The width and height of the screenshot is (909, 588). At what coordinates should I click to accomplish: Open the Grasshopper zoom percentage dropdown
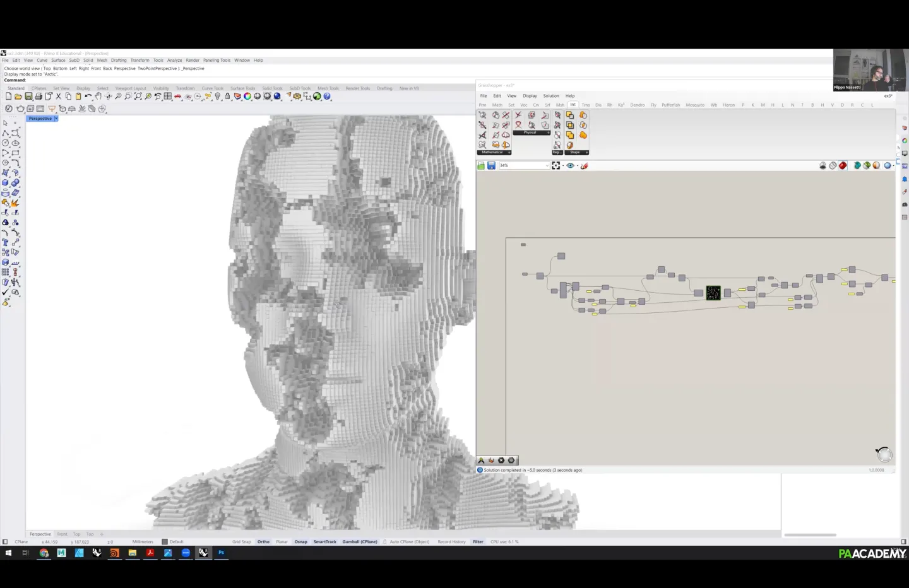pos(547,166)
